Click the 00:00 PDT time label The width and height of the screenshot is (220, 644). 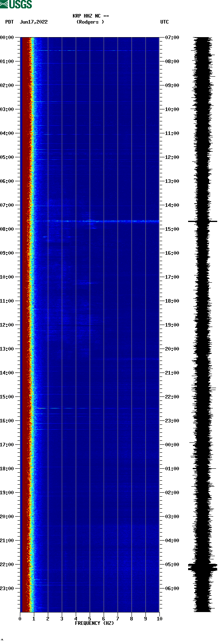coord(7,38)
